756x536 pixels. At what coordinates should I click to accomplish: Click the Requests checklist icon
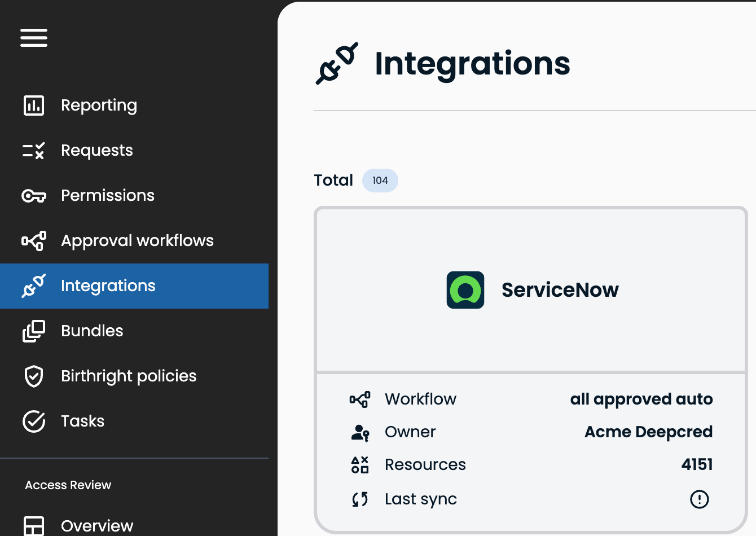tap(34, 151)
